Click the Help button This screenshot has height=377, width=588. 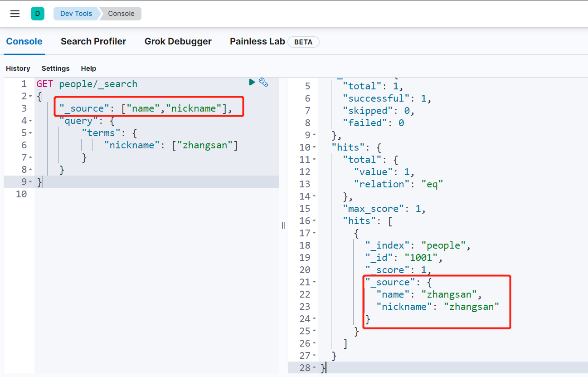(x=88, y=69)
